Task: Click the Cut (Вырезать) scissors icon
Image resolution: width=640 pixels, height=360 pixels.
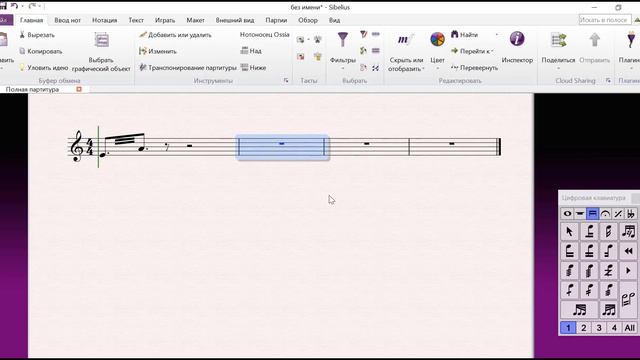Action: [22, 35]
